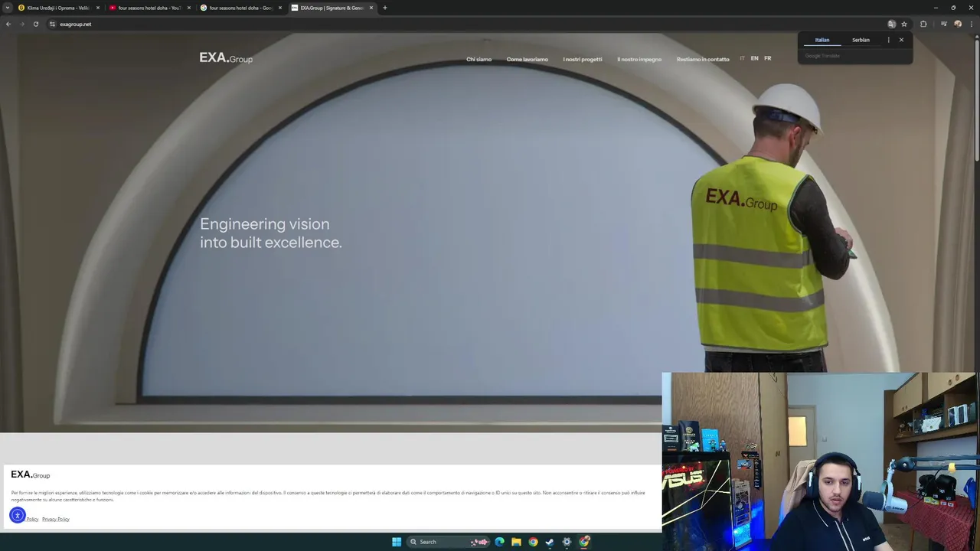This screenshot has height=551, width=980.
Task: Select Serbian in the translate popup
Action: tap(861, 40)
